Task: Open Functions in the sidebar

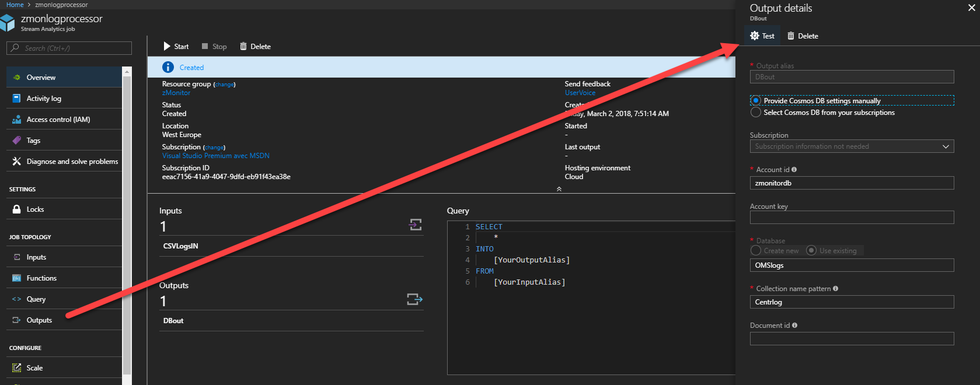Action: point(64,278)
